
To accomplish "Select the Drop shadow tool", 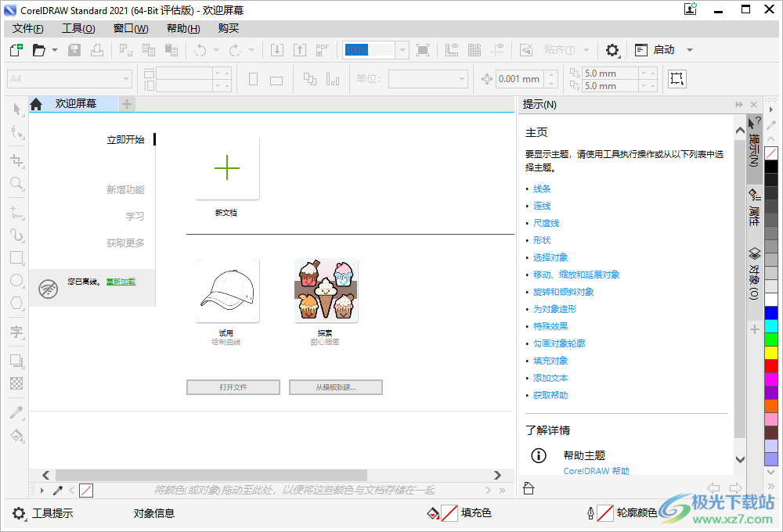I will pyautogui.click(x=17, y=361).
